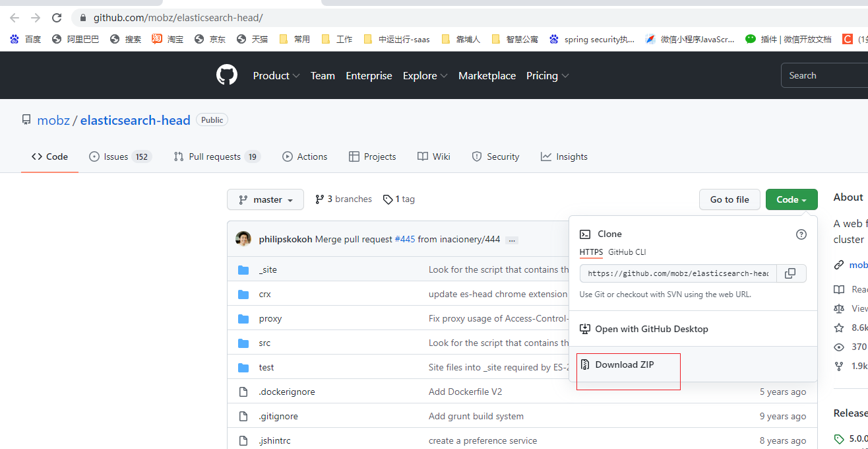
Task: Click the .gitignore file icon
Action: [x=243, y=416]
